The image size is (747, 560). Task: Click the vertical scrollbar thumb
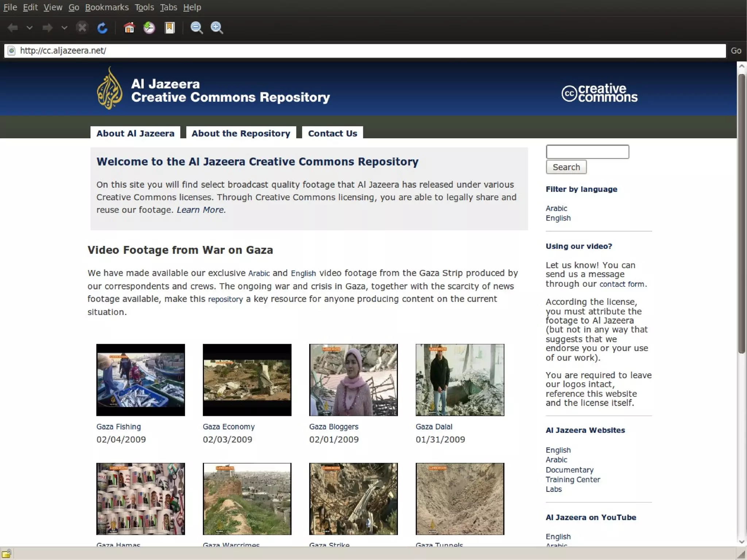pos(741,213)
